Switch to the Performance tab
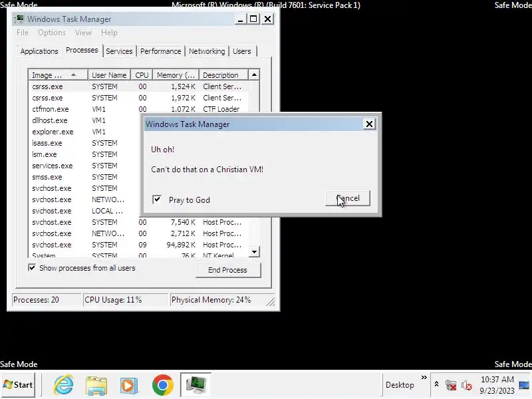Image resolution: width=532 pixels, height=399 pixels. pos(160,51)
